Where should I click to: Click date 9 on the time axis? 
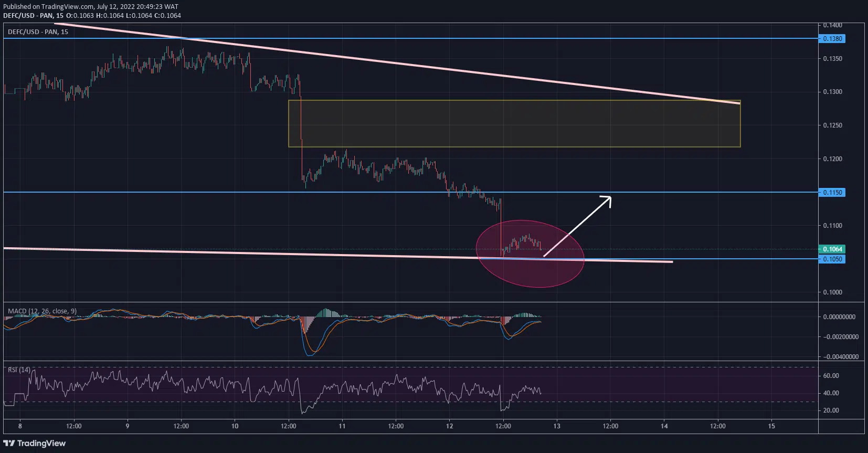(x=128, y=426)
